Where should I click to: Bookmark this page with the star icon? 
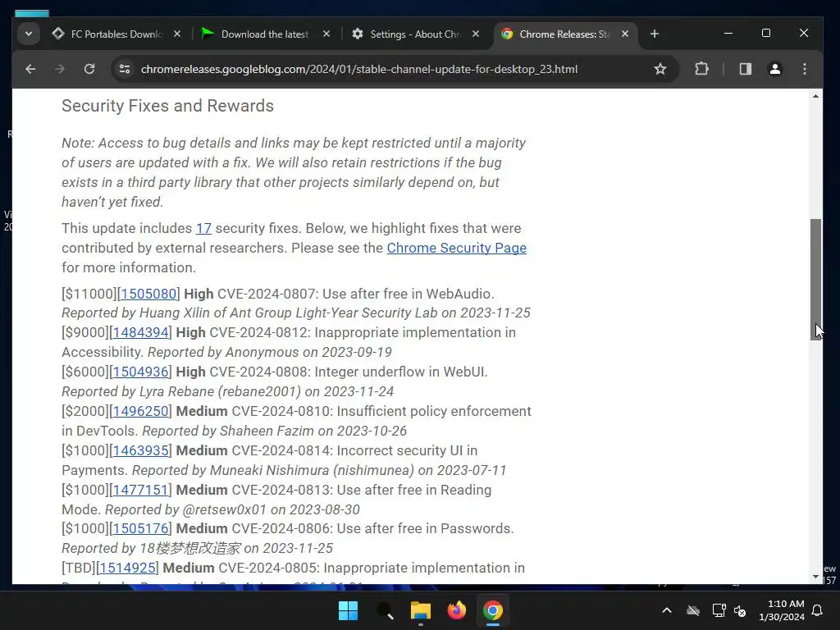[660, 69]
